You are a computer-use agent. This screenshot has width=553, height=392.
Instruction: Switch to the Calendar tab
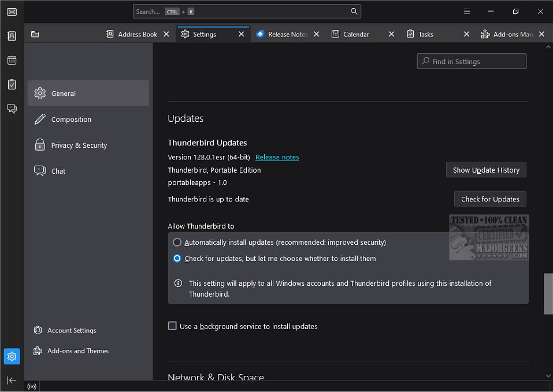point(356,35)
